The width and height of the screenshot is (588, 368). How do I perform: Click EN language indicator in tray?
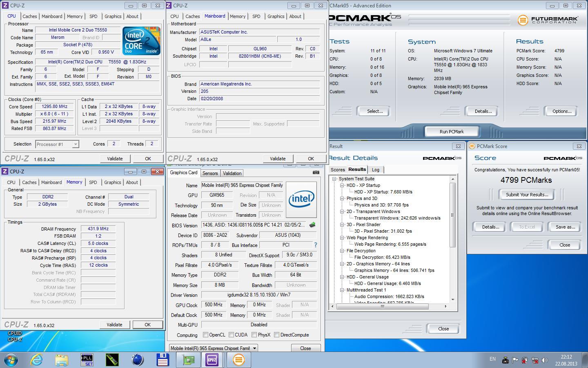coord(492,359)
